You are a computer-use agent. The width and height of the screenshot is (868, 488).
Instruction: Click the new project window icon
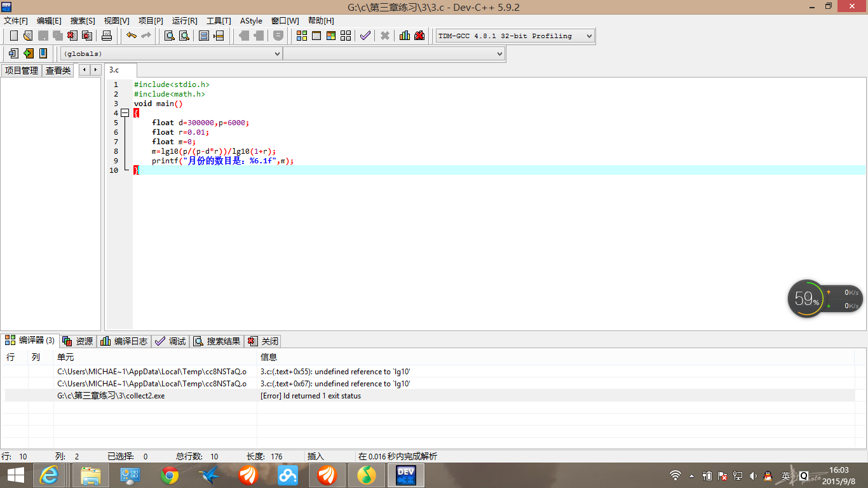click(13, 53)
